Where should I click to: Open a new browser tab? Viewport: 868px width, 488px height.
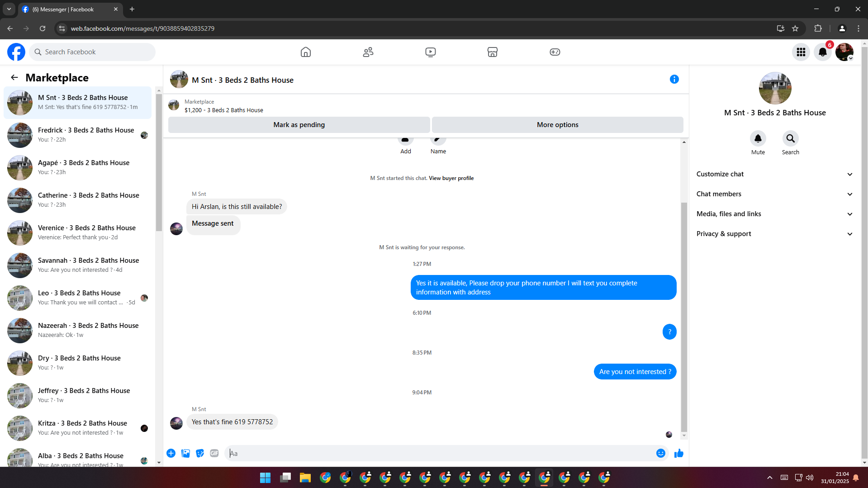click(x=132, y=9)
